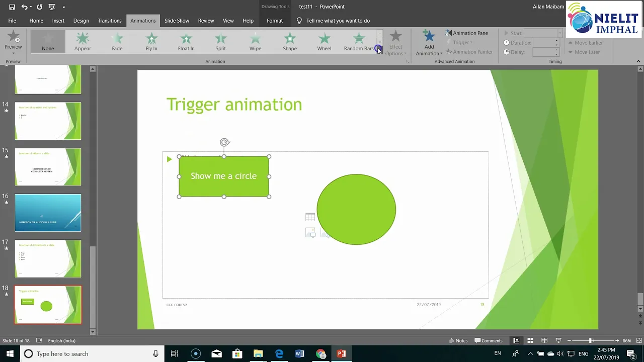Click the zoom slider handle
Screen dimensions: 644x362
[x=591, y=341]
